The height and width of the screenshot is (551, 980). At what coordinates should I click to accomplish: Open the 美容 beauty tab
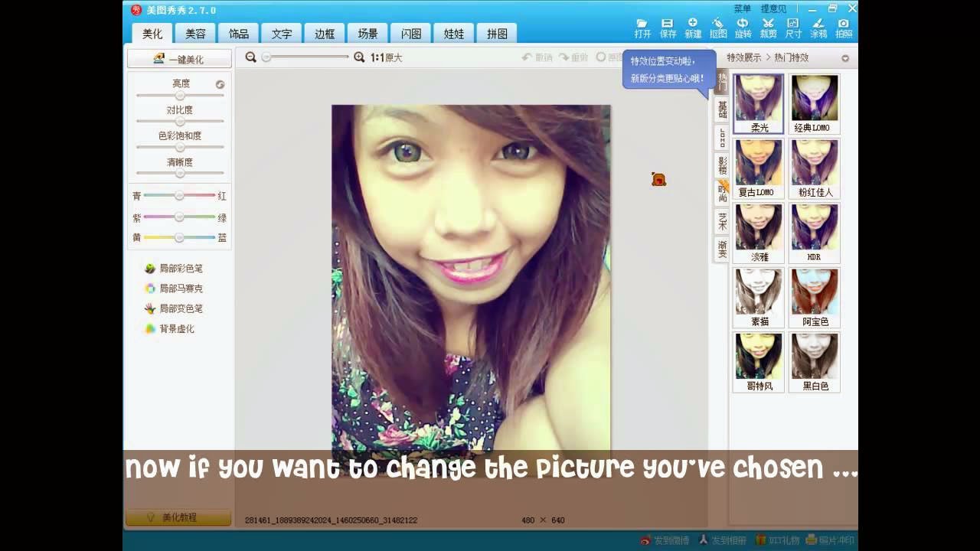point(195,33)
